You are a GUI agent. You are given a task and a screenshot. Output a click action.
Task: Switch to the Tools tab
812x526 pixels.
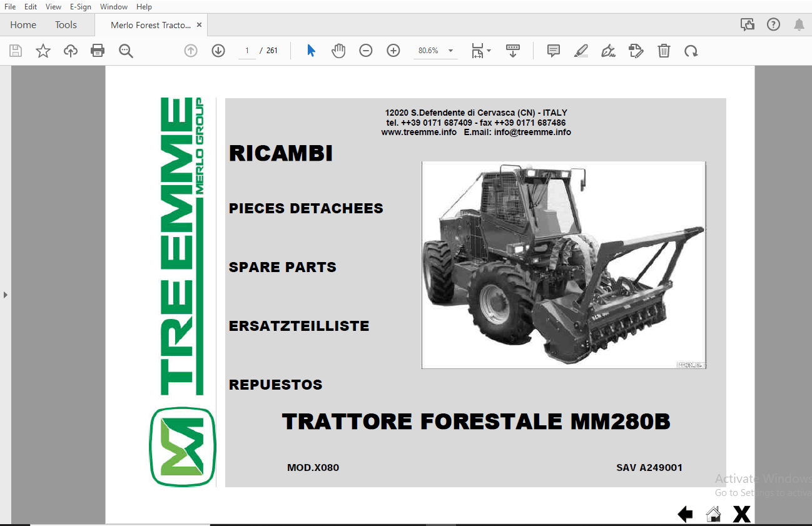[66, 25]
